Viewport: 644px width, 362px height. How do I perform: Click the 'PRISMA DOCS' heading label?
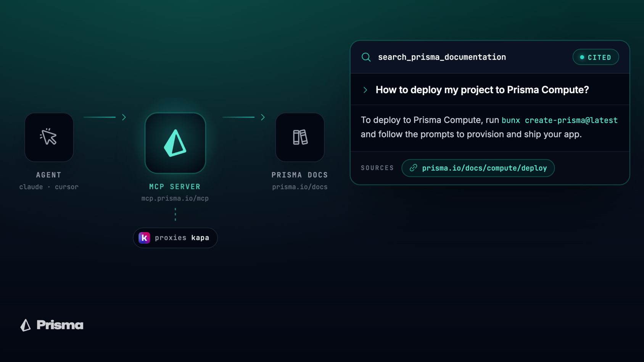click(x=300, y=175)
